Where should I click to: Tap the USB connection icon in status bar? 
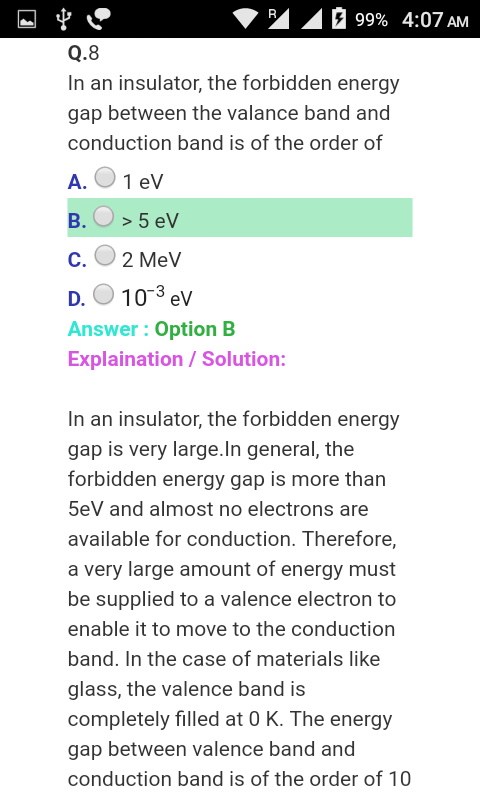[x=63, y=19]
